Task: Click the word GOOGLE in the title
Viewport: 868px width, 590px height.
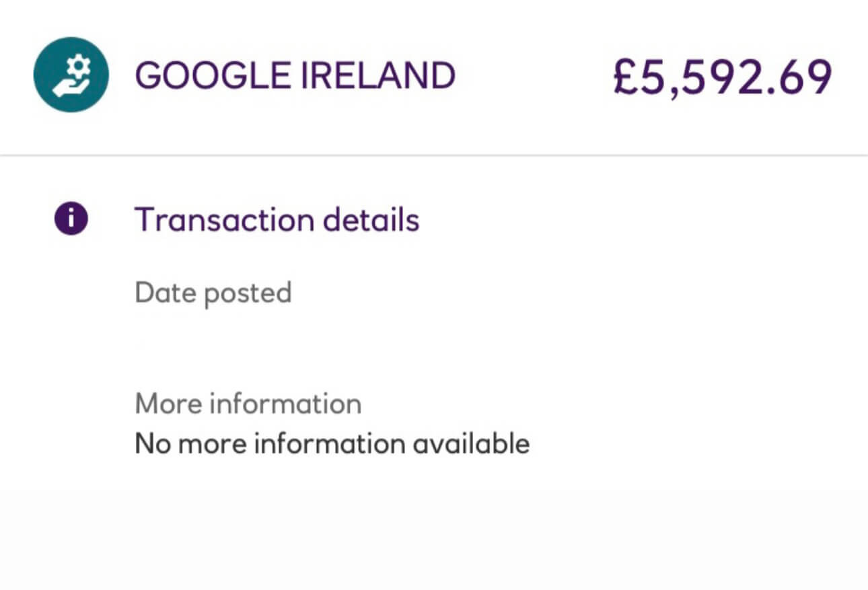Action: click(x=212, y=75)
